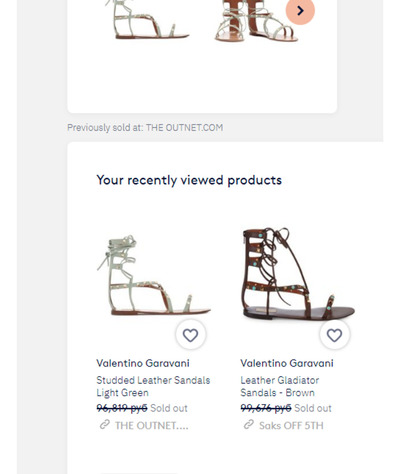Click the 99,676 руб crossed-out price
400x474 pixels.
tap(266, 408)
